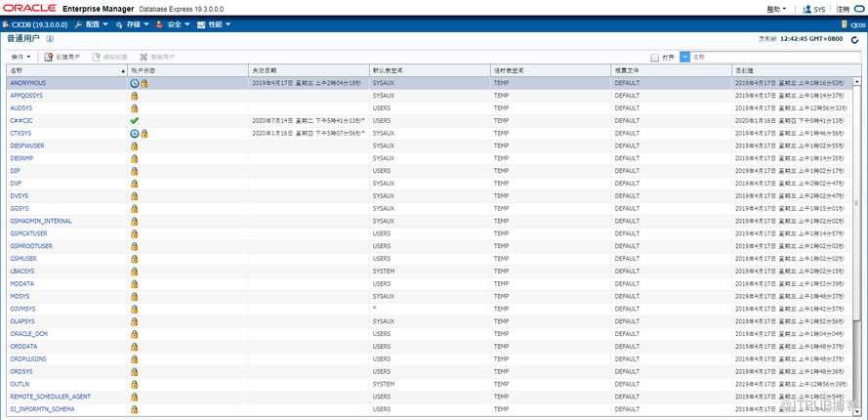The width and height of the screenshot is (868, 420).
Task: Sort by the 名称 column header
Action: 66,71
